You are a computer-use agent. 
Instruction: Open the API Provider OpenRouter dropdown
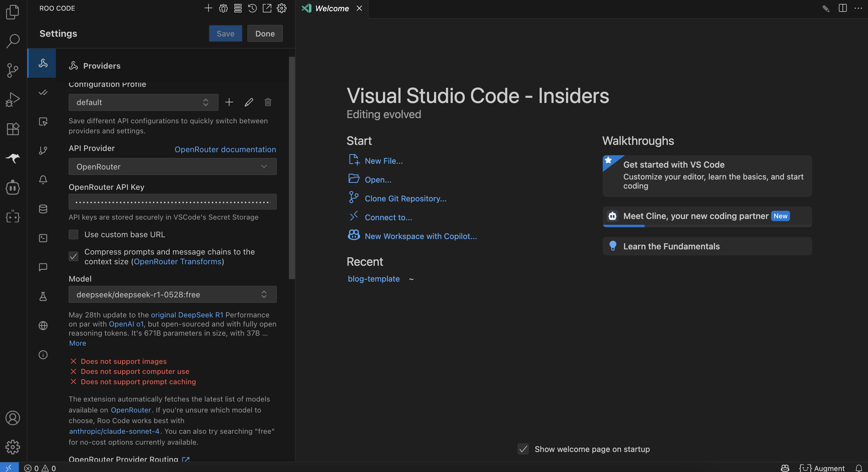pos(172,166)
